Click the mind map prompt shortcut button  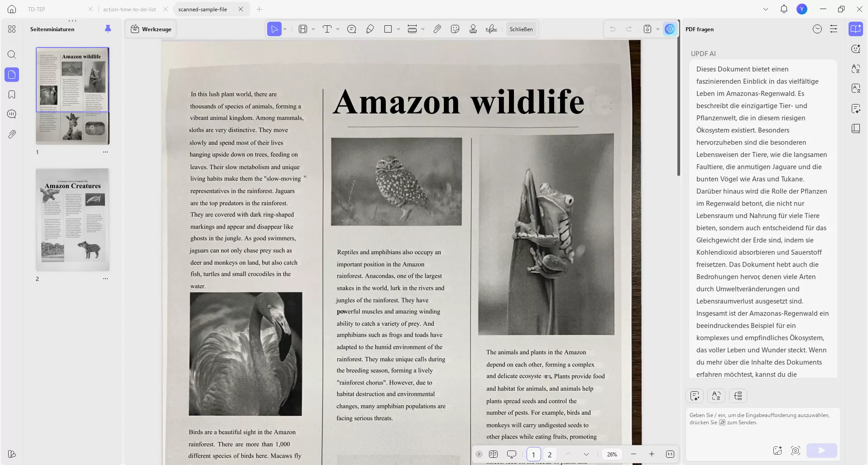(x=738, y=396)
